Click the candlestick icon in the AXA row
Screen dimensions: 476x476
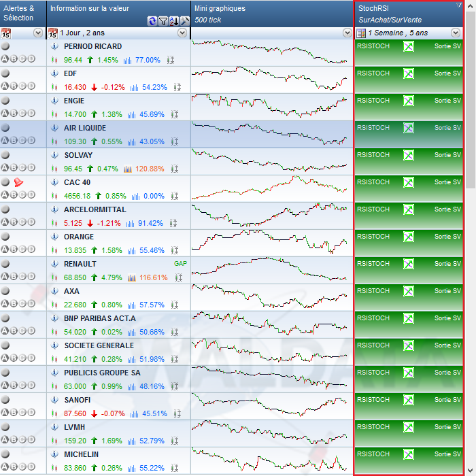[x=54, y=305]
